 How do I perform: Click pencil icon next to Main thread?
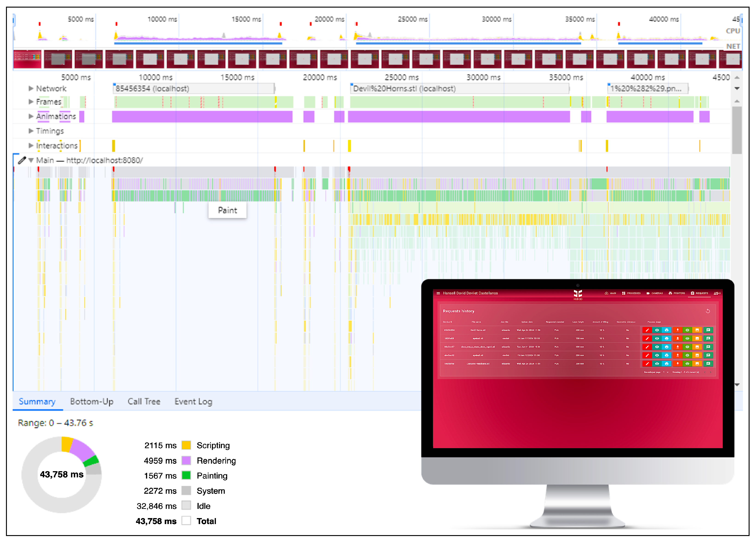22,160
